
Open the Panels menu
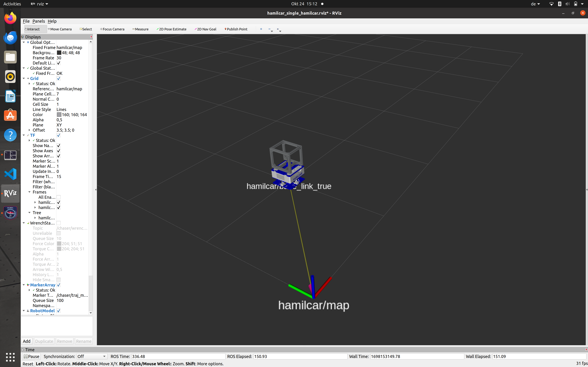tap(38, 21)
